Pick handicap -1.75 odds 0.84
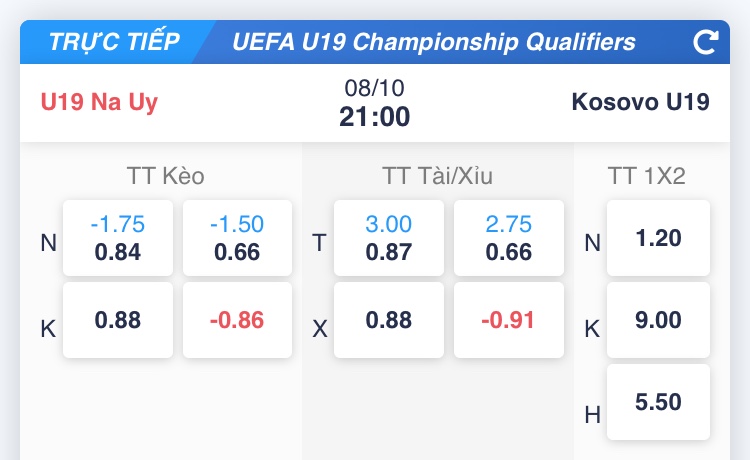The width and height of the screenshot is (750, 460). tap(118, 238)
